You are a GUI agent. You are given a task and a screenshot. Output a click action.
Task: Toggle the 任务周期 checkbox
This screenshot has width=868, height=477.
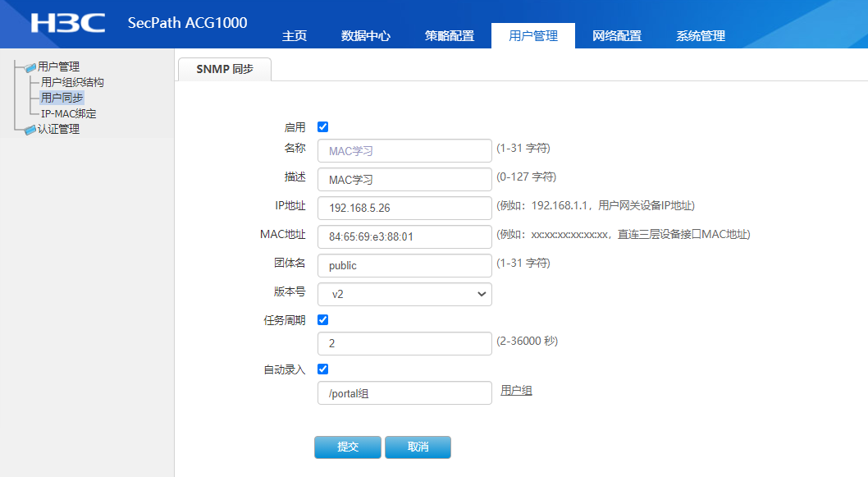[322, 319]
